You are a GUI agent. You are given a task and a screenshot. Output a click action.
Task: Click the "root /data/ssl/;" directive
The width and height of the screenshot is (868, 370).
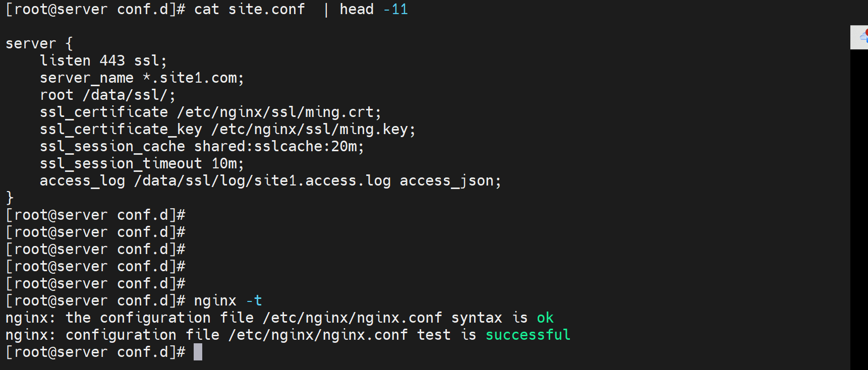[107, 95]
